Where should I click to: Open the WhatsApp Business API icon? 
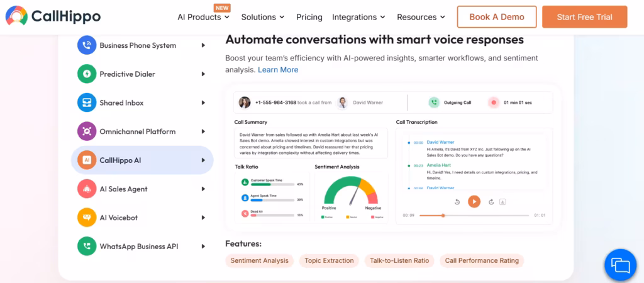tap(87, 247)
